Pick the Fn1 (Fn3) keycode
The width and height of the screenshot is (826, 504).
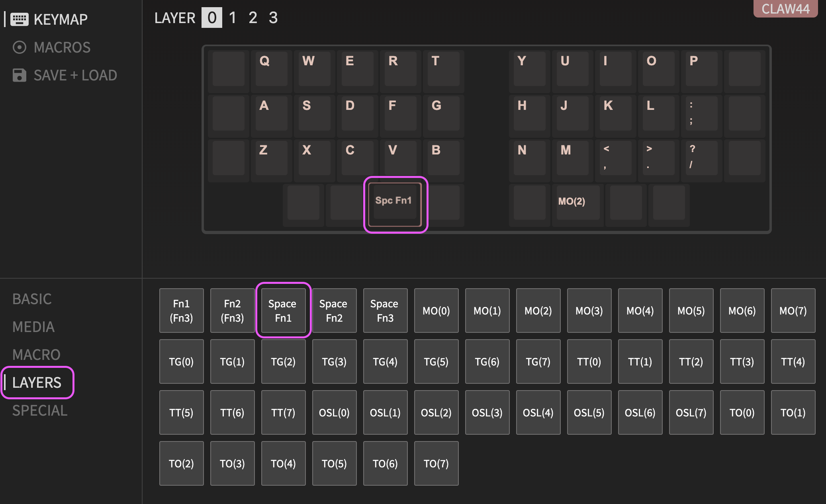pyautogui.click(x=181, y=311)
